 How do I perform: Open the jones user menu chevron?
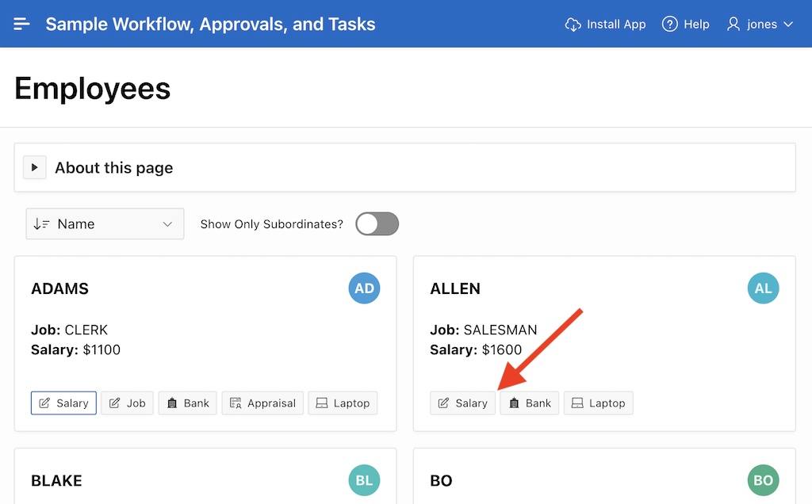click(788, 25)
